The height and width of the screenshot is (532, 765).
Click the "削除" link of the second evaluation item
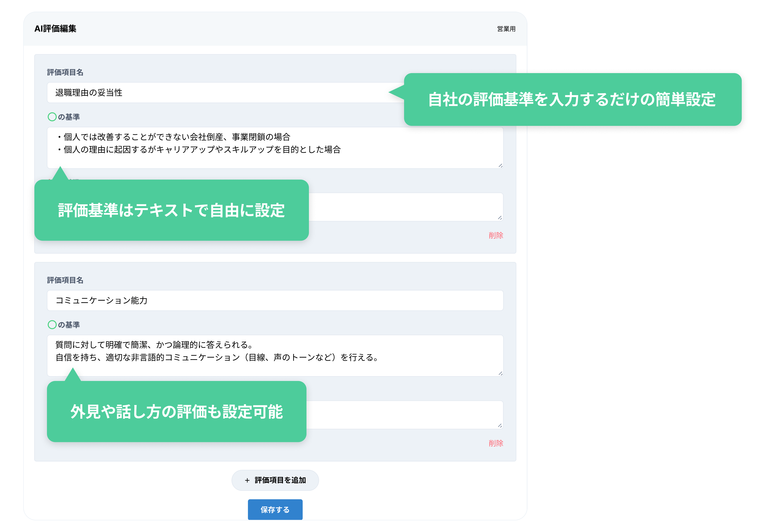coord(496,443)
